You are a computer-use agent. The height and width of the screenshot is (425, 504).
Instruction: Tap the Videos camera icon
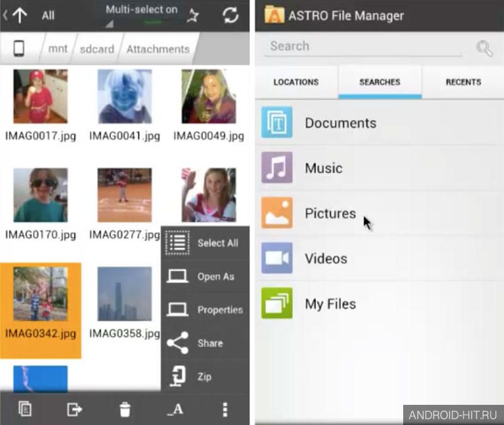[x=277, y=258]
